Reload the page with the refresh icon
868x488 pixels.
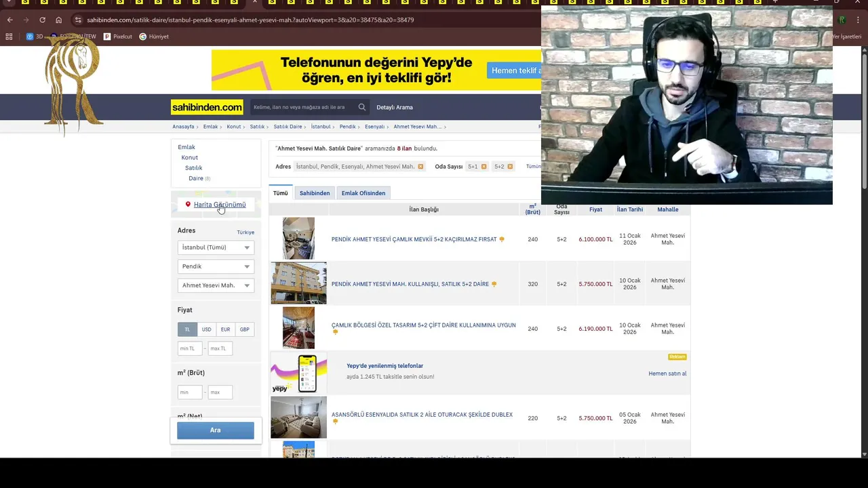pos(42,20)
